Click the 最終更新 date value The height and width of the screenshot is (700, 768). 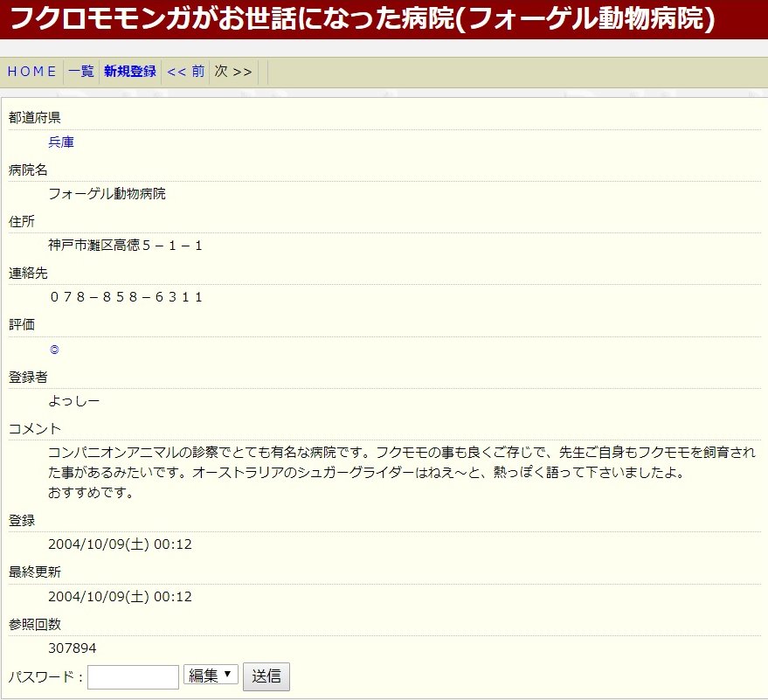[120, 597]
